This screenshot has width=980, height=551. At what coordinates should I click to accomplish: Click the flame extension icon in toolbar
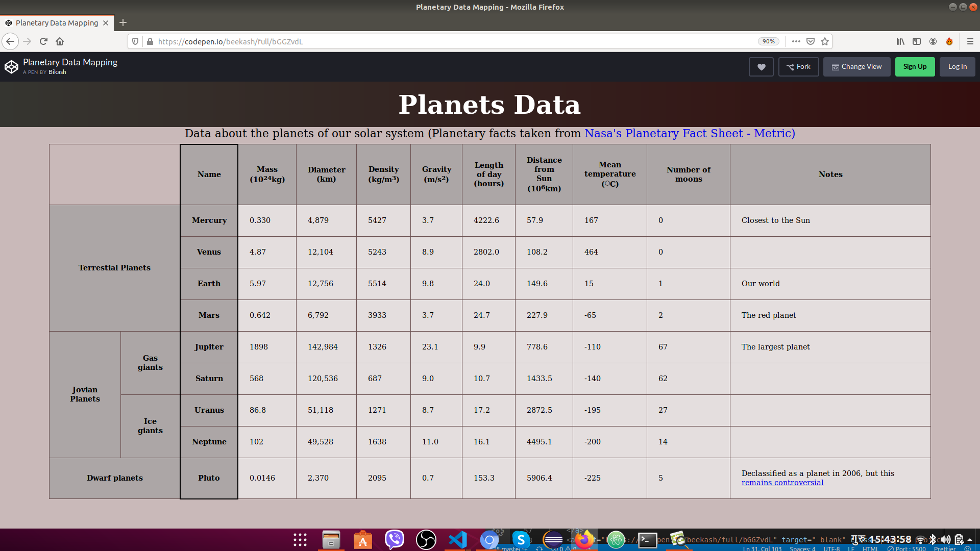coord(949,41)
